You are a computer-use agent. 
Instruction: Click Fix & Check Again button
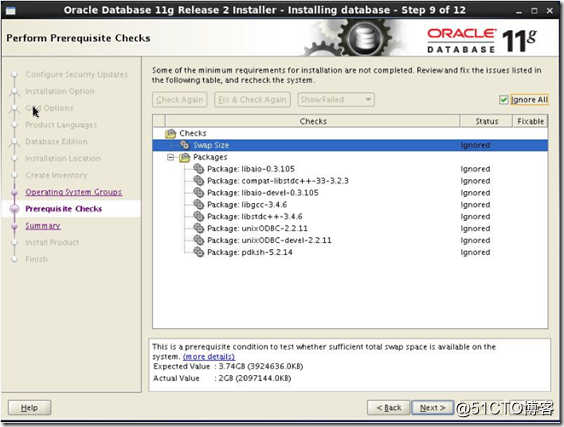coord(253,100)
